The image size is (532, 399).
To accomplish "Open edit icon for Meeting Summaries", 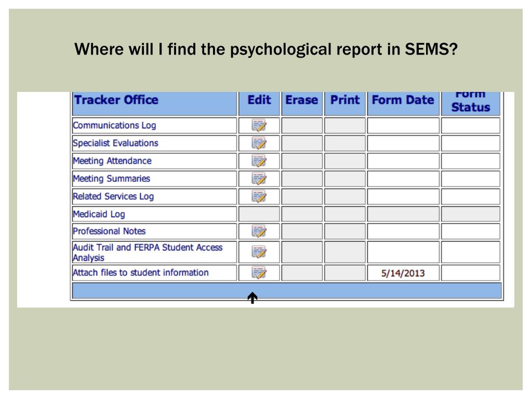I will 259,179.
